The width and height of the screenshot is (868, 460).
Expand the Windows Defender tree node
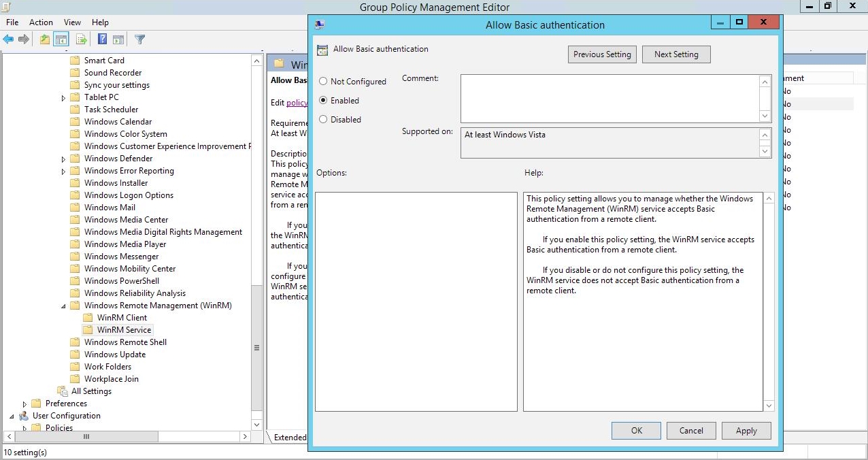[64, 159]
